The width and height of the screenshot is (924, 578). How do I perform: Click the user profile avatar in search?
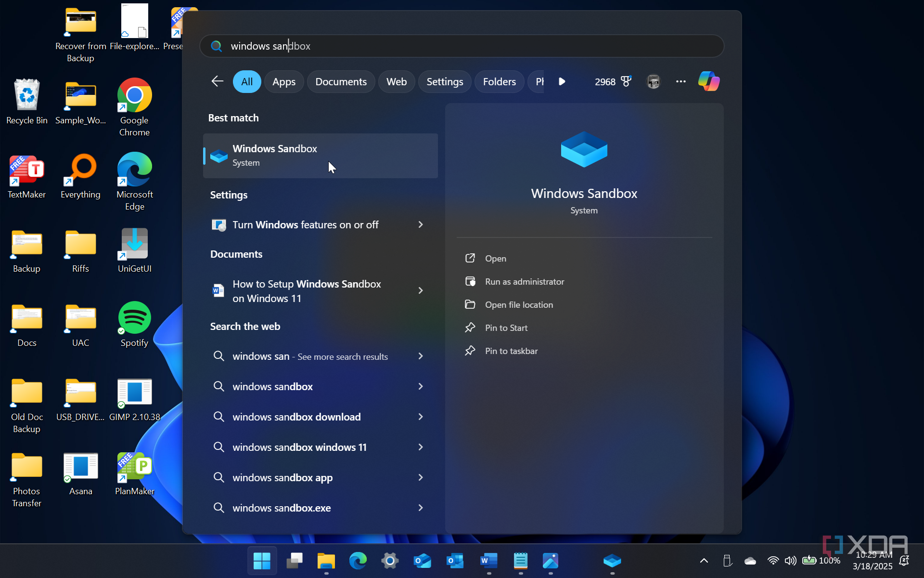654,81
